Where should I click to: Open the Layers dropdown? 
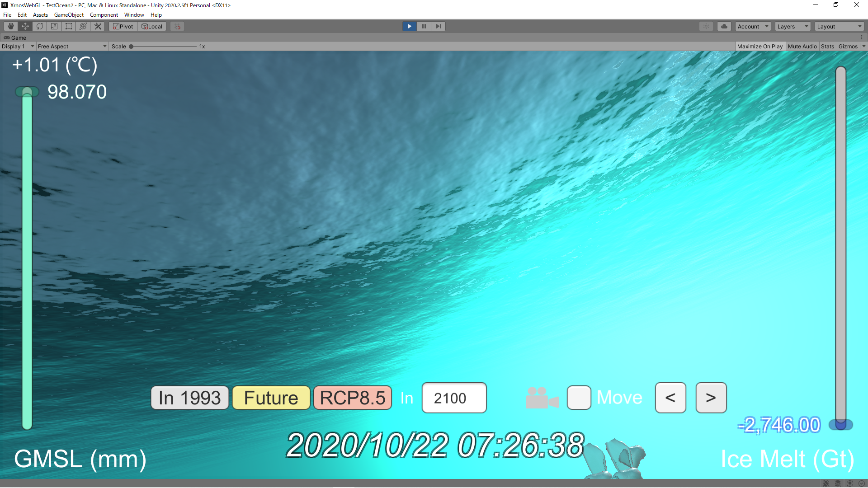point(793,26)
